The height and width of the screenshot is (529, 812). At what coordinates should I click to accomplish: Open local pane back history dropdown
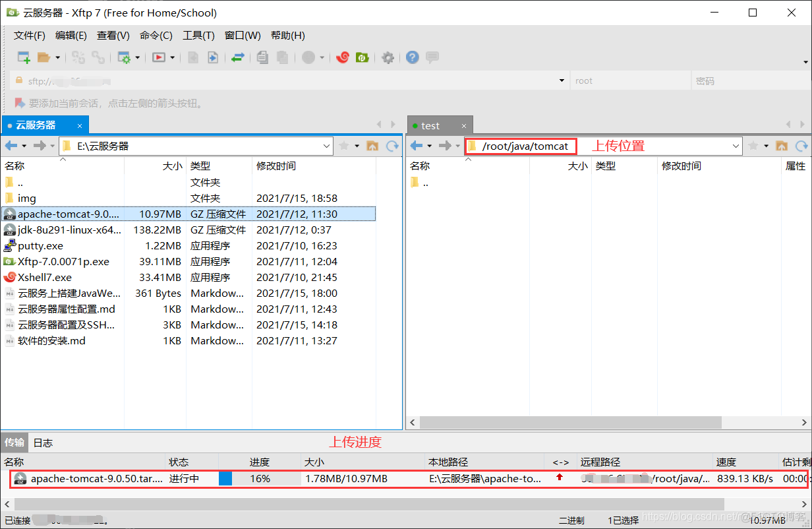click(x=24, y=146)
